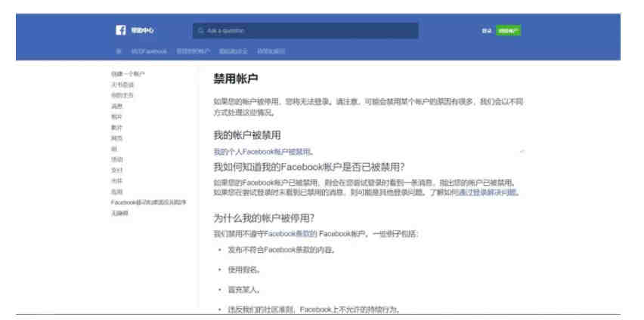
Task: Click bullet text 使用假名
Action: click(244, 269)
